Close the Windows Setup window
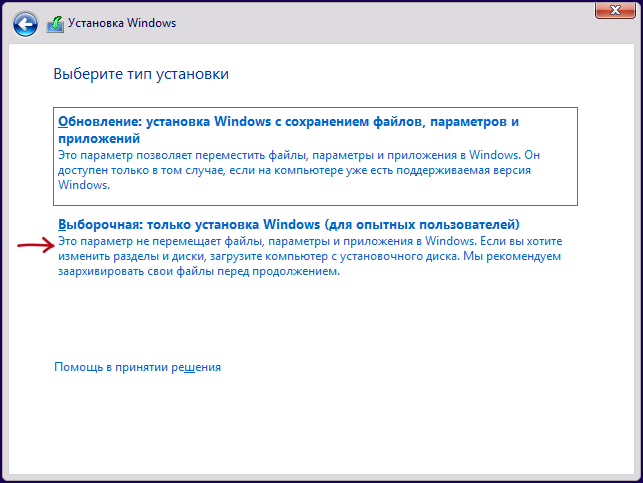The width and height of the screenshot is (643, 483). [615, 10]
